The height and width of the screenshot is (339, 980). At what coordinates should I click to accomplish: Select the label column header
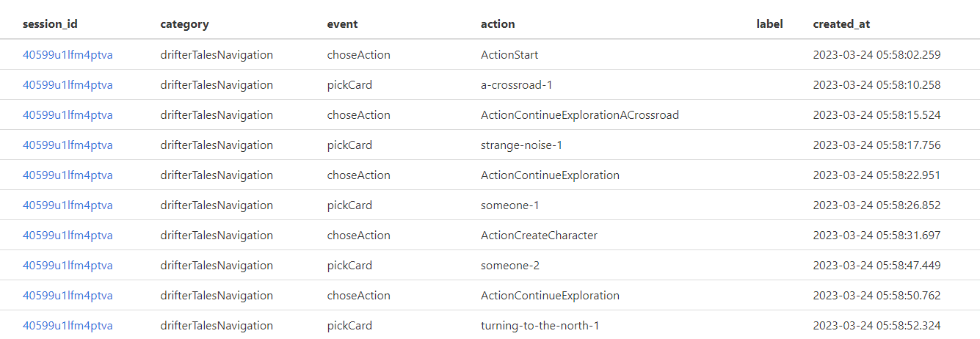769,23
